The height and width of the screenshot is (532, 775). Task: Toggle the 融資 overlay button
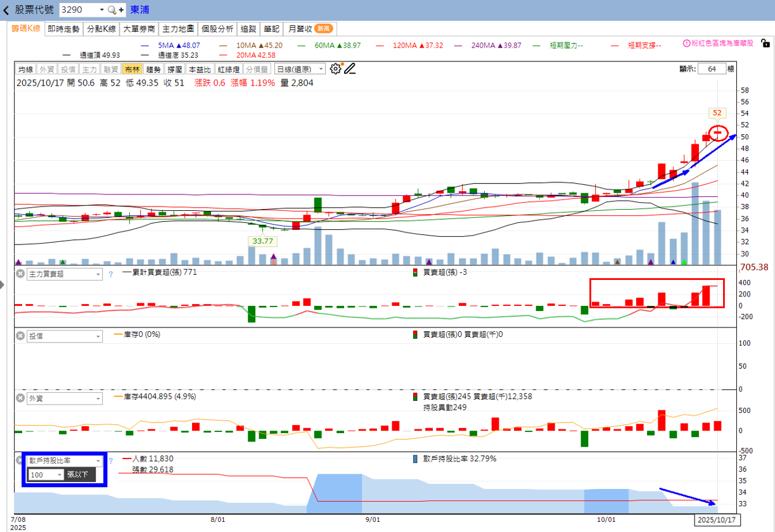111,69
